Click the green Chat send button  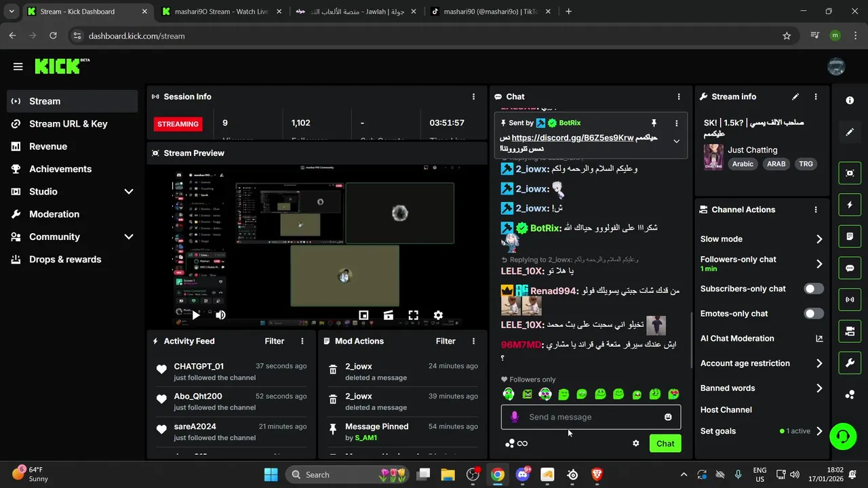pyautogui.click(x=665, y=443)
